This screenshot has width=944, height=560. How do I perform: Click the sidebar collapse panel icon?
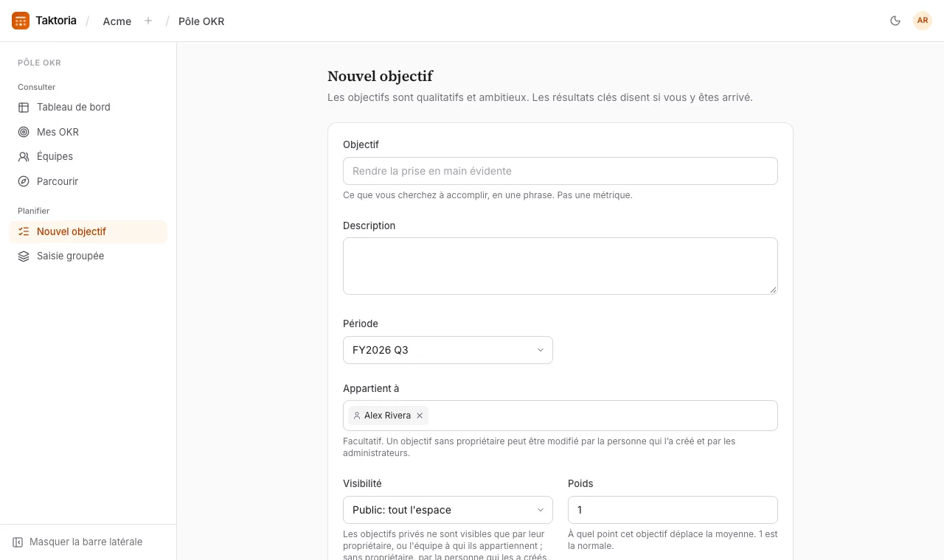click(18, 542)
